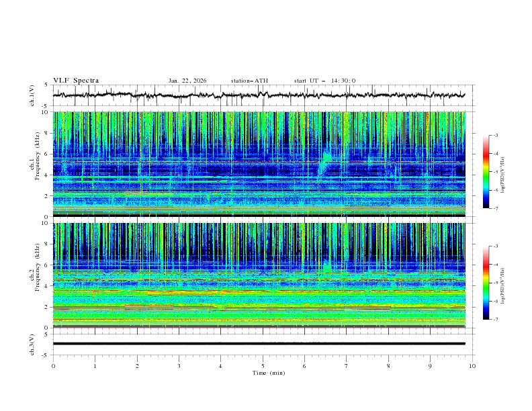Click the ch.1 spectrogram color scale bar
The width and height of the screenshot is (532, 411).
coord(486,172)
